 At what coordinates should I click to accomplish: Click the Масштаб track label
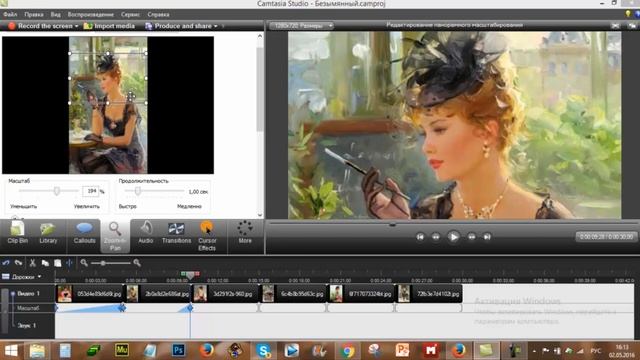28,308
